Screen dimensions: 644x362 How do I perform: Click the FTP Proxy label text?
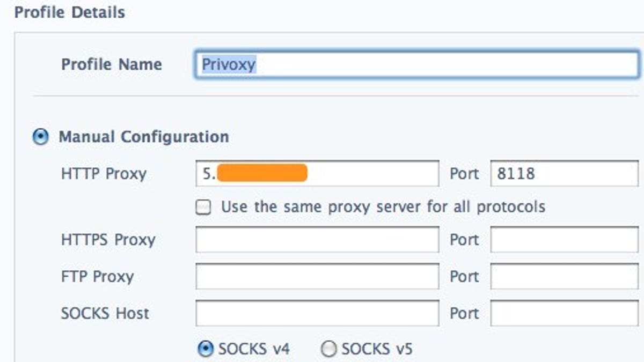[98, 277]
